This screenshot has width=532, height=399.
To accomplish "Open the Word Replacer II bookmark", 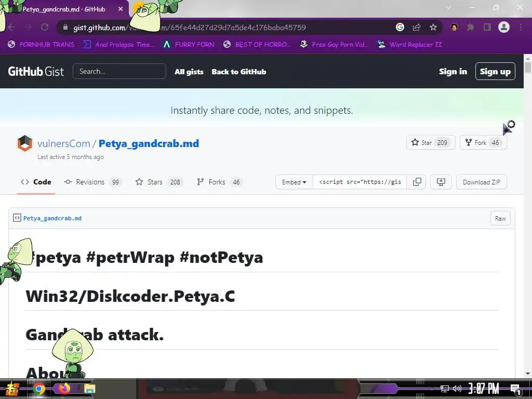I will click(409, 45).
